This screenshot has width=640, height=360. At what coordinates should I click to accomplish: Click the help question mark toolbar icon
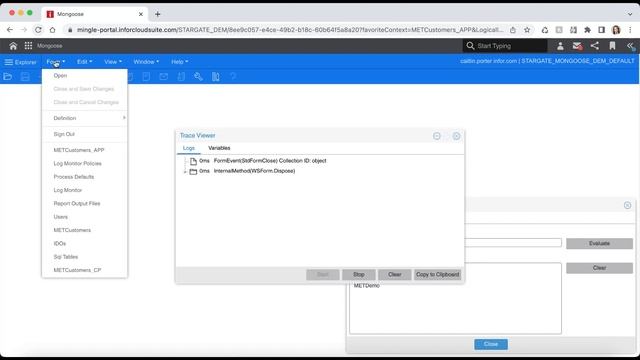[x=233, y=76]
